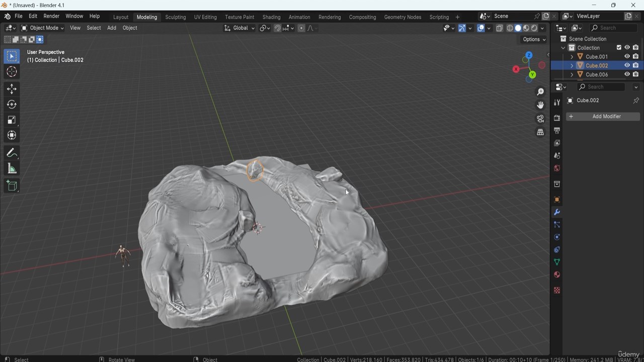The height and width of the screenshot is (362, 644).
Task: Open the Tool properties tab
Action: coord(557,102)
